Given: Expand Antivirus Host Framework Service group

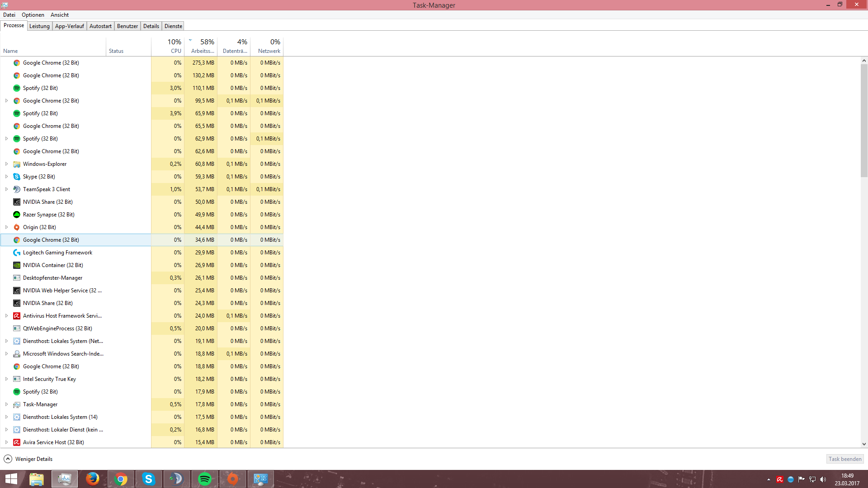Looking at the screenshot, I should pos(6,316).
